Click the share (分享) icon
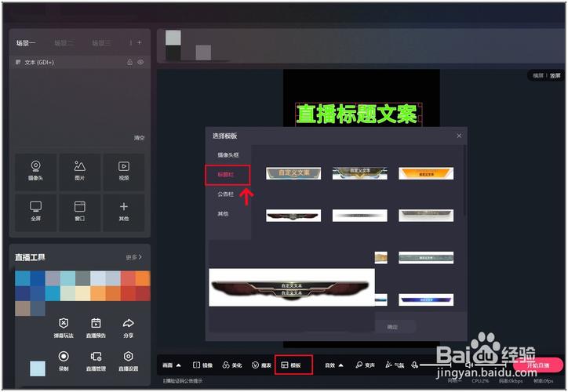 pyautogui.click(x=128, y=327)
